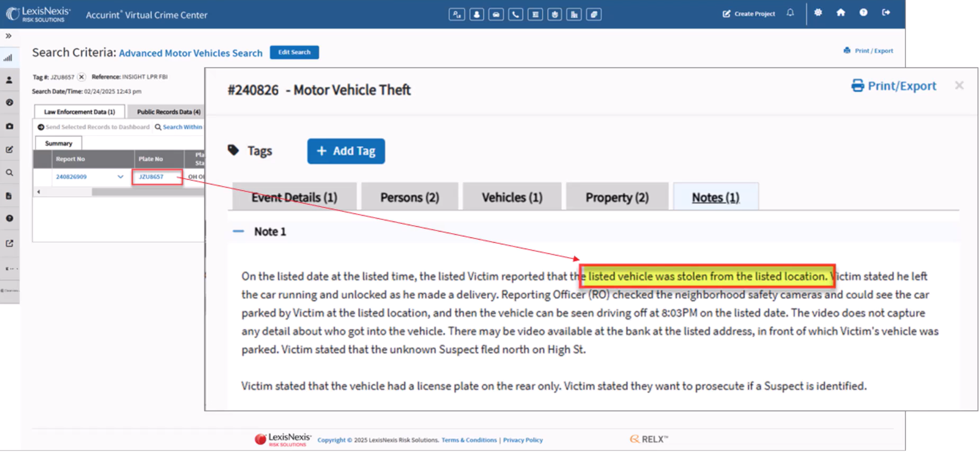Click the results table horizontal scrollbar
980x452 pixels.
[x=148, y=192]
